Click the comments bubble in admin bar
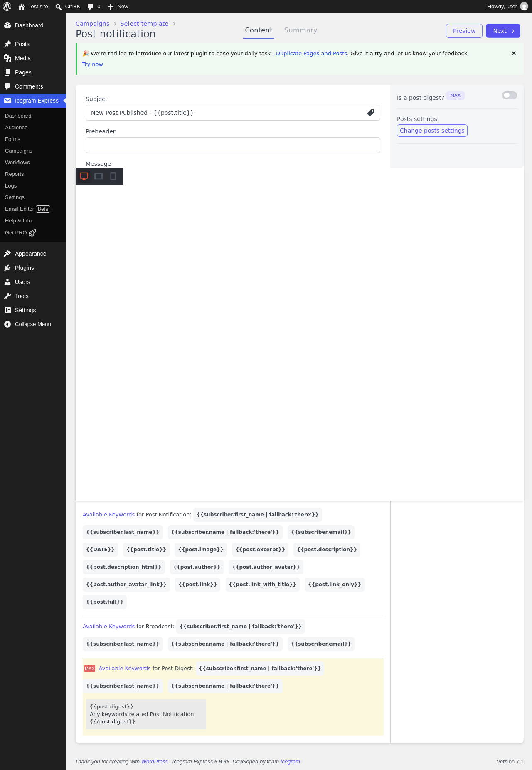The height and width of the screenshot is (770, 532). [94, 7]
